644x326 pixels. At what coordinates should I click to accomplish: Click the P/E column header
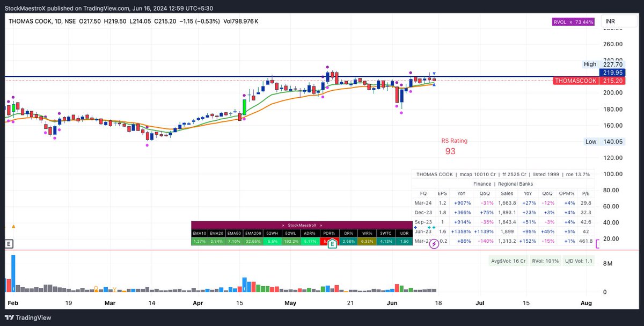pyautogui.click(x=586, y=193)
